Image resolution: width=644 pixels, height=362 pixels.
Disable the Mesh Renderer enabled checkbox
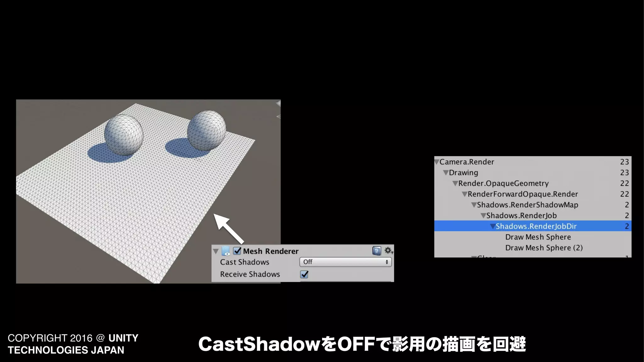pos(237,251)
